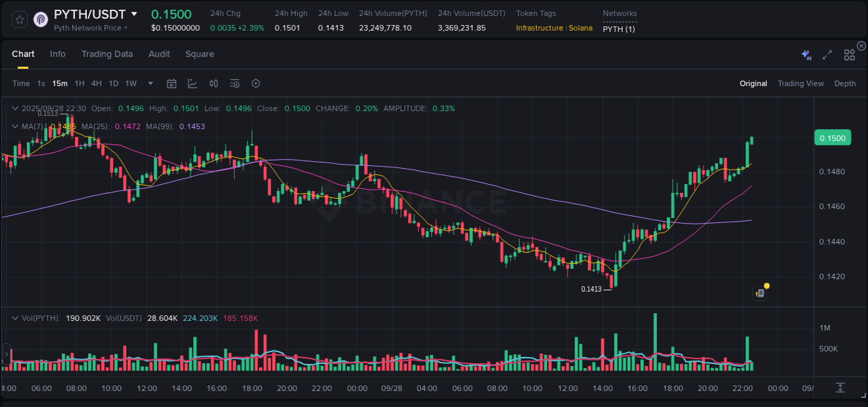Image resolution: width=868 pixels, height=407 pixels.
Task: Open the Audit tab
Action: pos(159,54)
